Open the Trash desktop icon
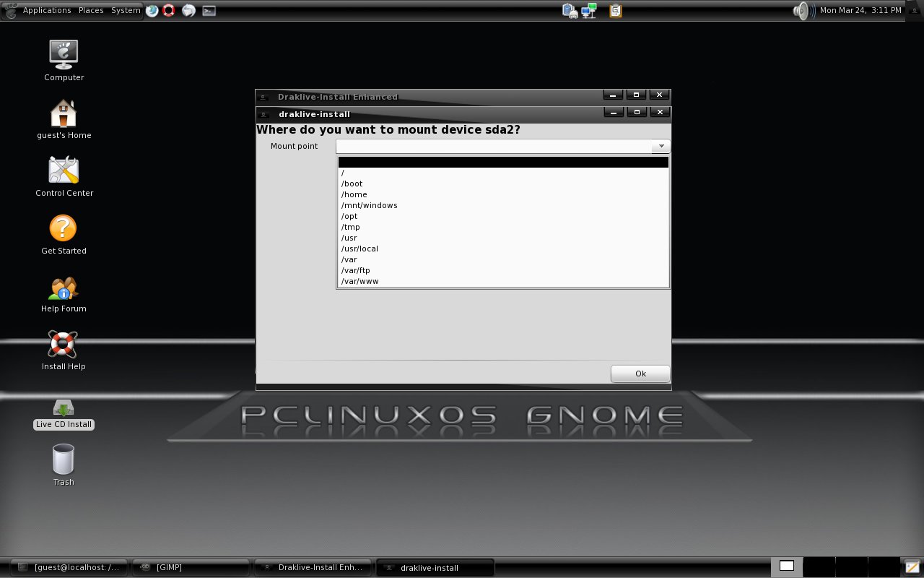The image size is (924, 578). (64, 460)
